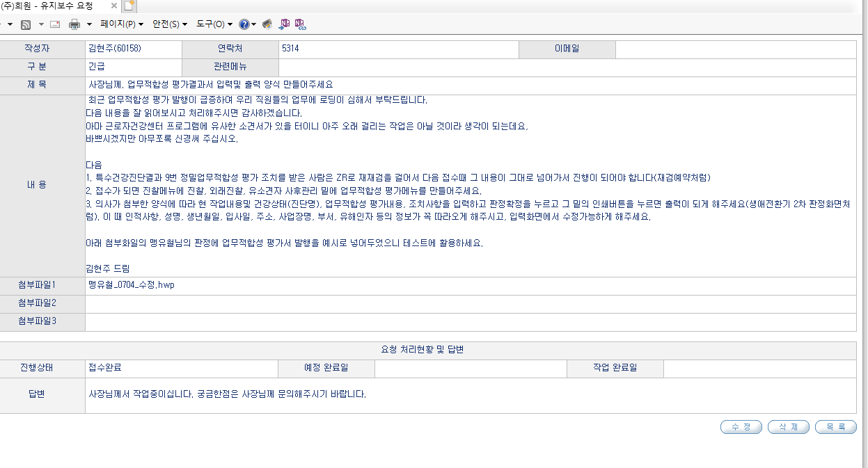The width and height of the screenshot is (868, 468).
Task: Click the read mail envelope icon
Action: (55, 24)
